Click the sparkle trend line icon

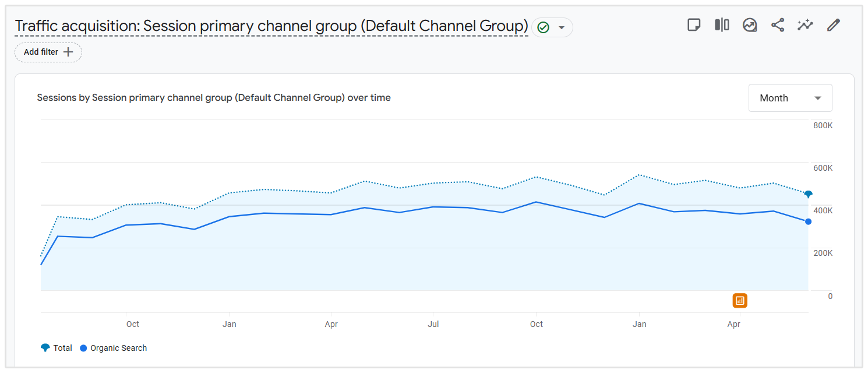pos(806,25)
